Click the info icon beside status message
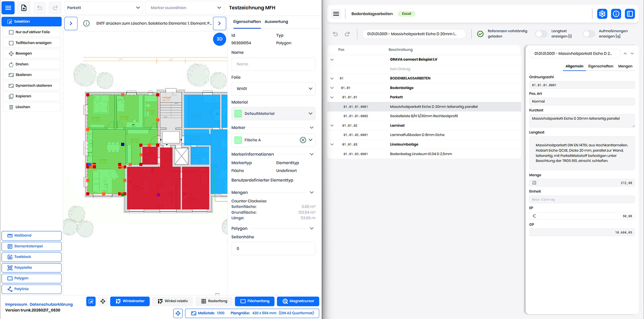 click(86, 23)
